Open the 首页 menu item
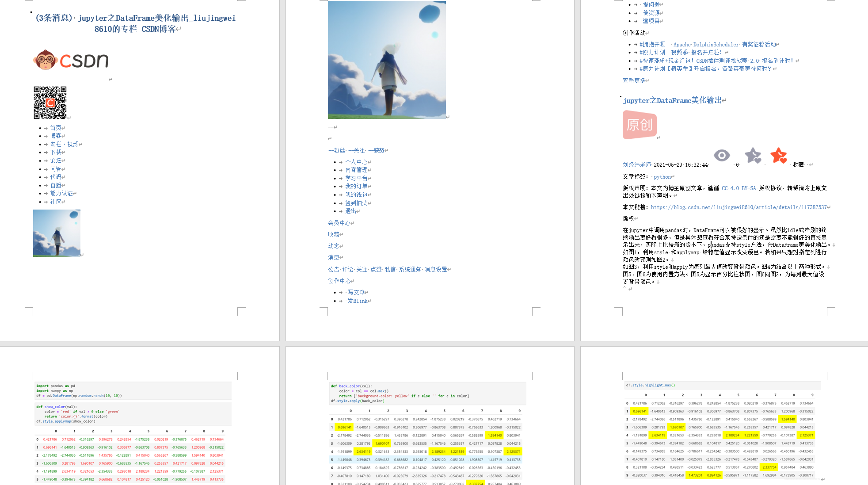Screen dimensions: 868x485 56,127
